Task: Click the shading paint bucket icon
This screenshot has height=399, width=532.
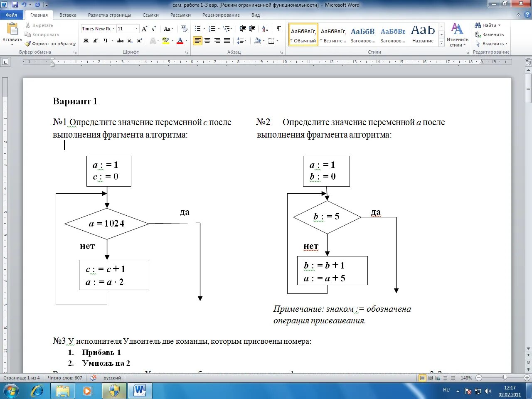Action: pos(257,41)
